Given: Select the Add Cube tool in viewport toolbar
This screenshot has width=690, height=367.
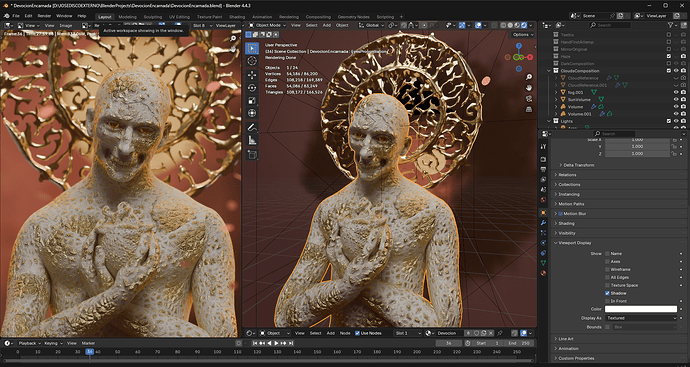Looking at the screenshot, I should [x=252, y=154].
